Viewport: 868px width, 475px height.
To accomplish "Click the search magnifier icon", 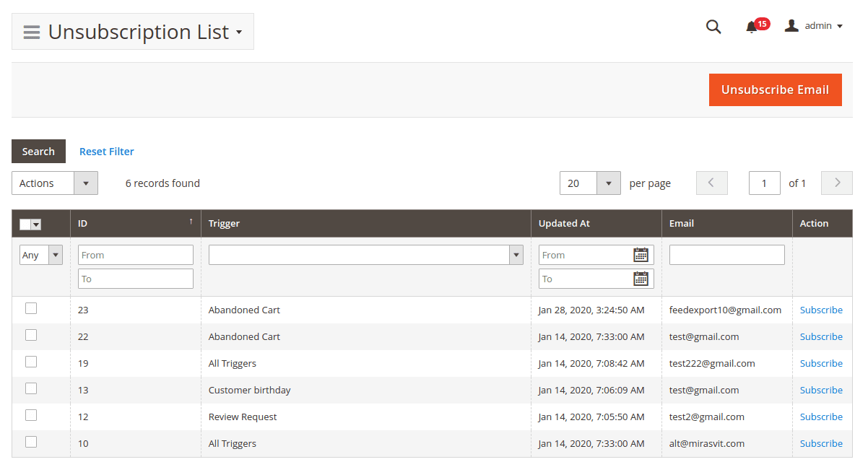I will pos(713,27).
